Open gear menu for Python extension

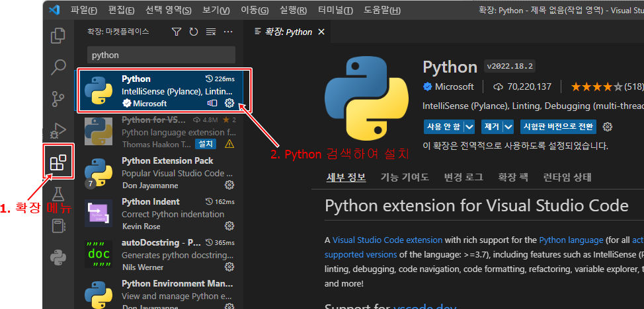[229, 103]
